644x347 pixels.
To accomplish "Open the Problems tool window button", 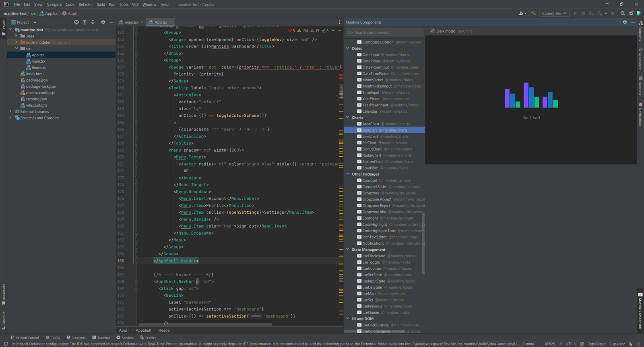I will point(76,338).
